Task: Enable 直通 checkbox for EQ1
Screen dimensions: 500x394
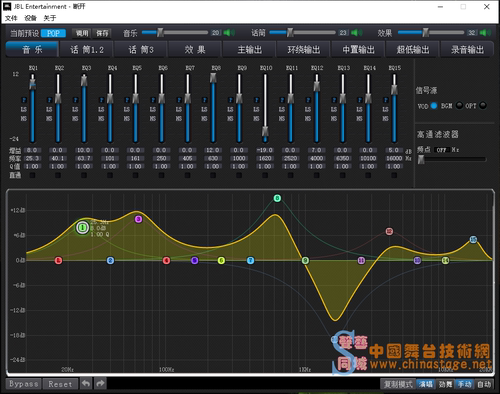Action: coord(32,175)
